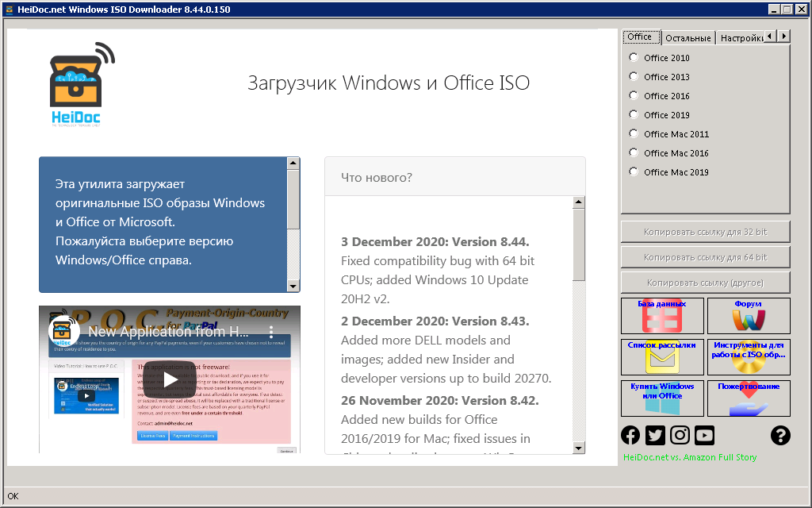Select the Office Mac 2011 radio button
Image resolution: width=812 pixels, height=508 pixels.
(x=634, y=133)
